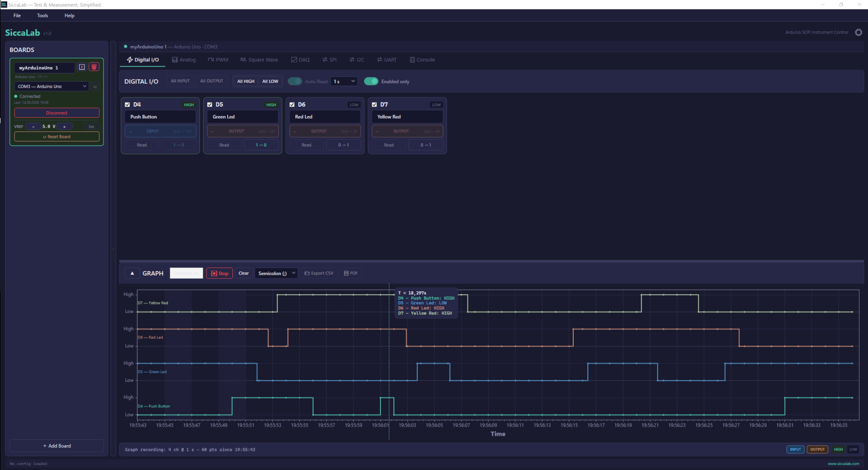Open the Digital I/O tab
Image resolution: width=868 pixels, height=470 pixels.
(142, 60)
